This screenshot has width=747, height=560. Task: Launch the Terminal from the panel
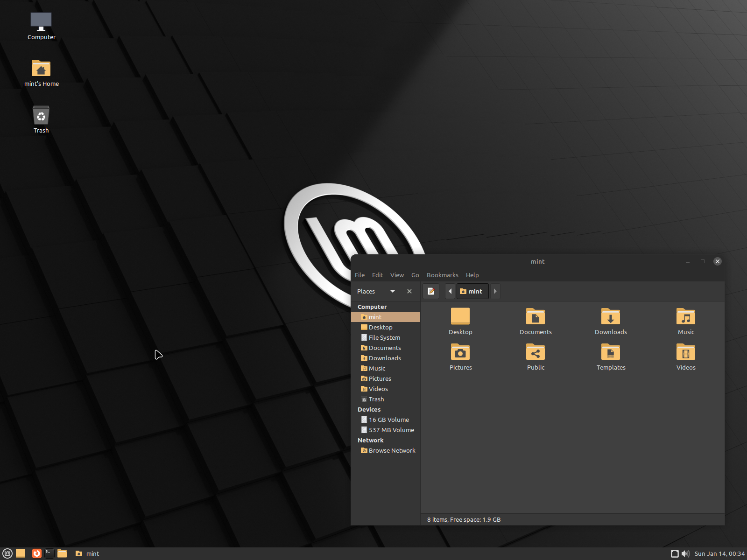(49, 553)
